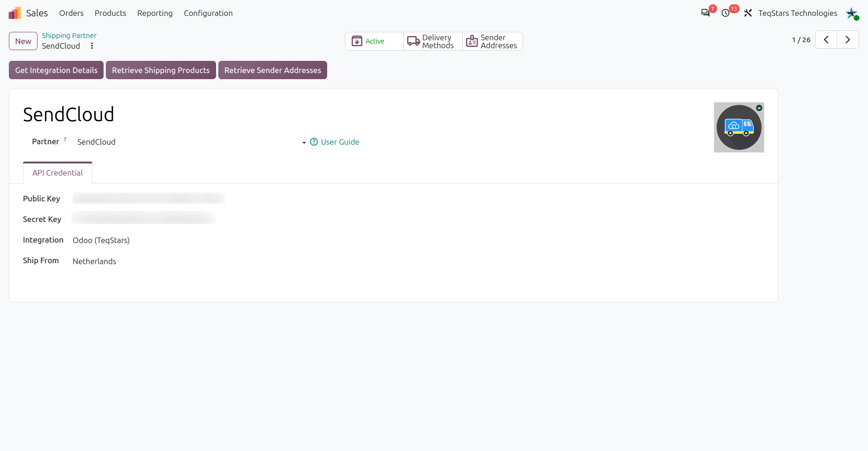Open the conversations messages icon
868x451 pixels.
coord(705,13)
